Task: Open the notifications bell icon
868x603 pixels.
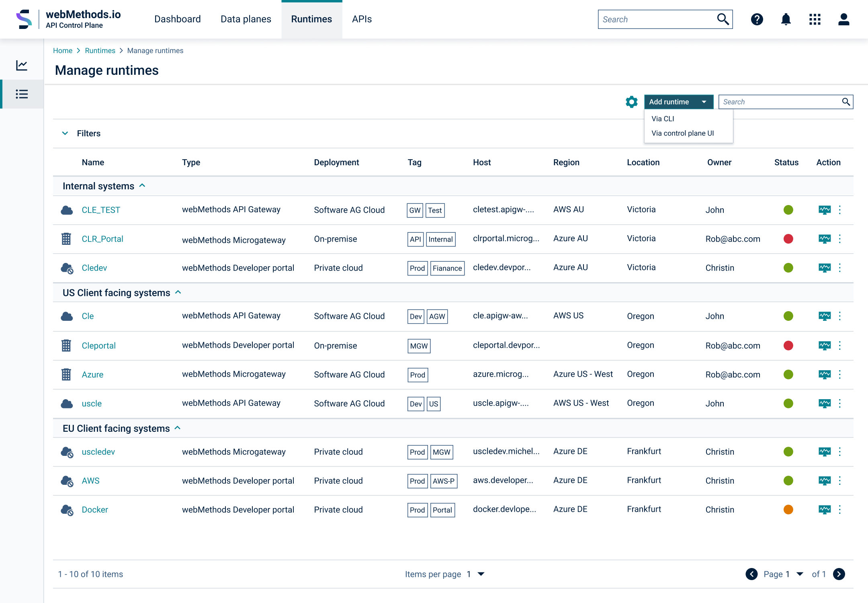Action: pyautogui.click(x=786, y=19)
